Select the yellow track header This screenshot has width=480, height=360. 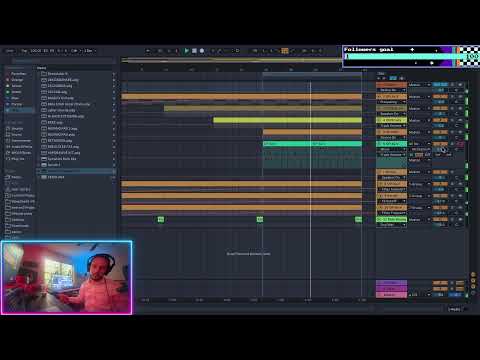pos(392,120)
